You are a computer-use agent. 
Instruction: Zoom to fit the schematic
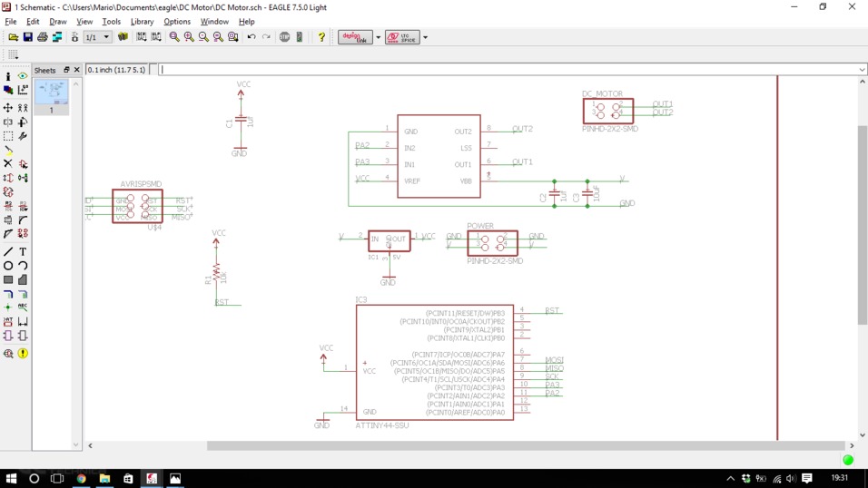174,37
